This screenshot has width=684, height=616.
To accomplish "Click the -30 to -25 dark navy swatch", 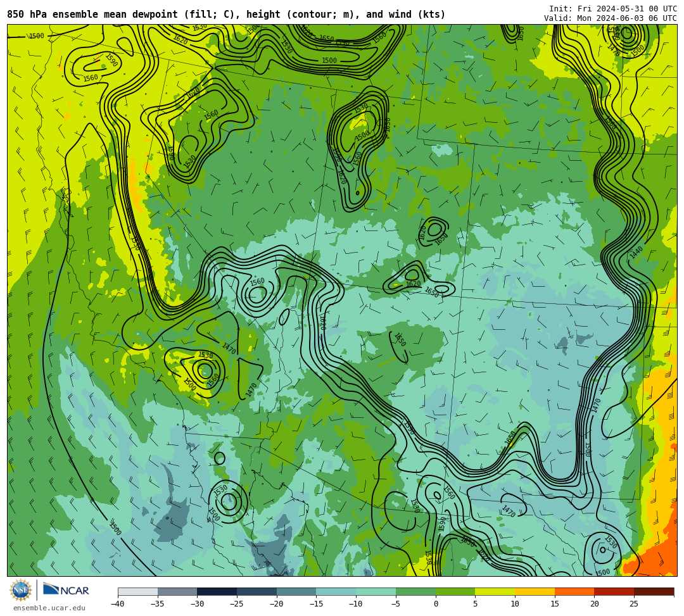I will tap(217, 591).
